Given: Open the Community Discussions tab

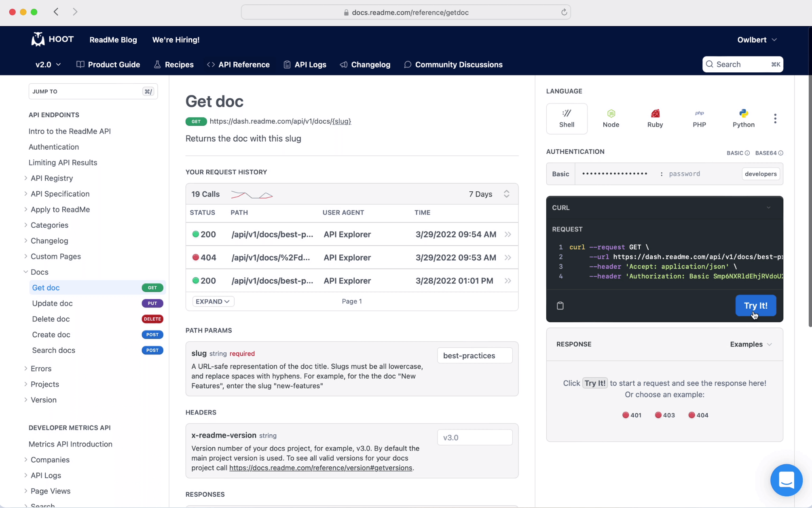Looking at the screenshot, I should 453,64.
